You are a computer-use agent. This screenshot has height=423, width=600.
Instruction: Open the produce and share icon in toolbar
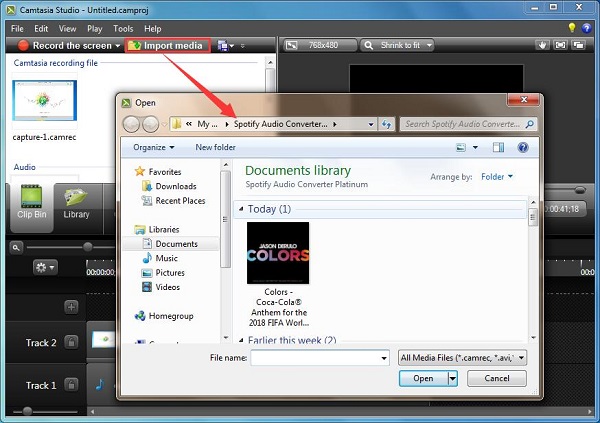223,46
